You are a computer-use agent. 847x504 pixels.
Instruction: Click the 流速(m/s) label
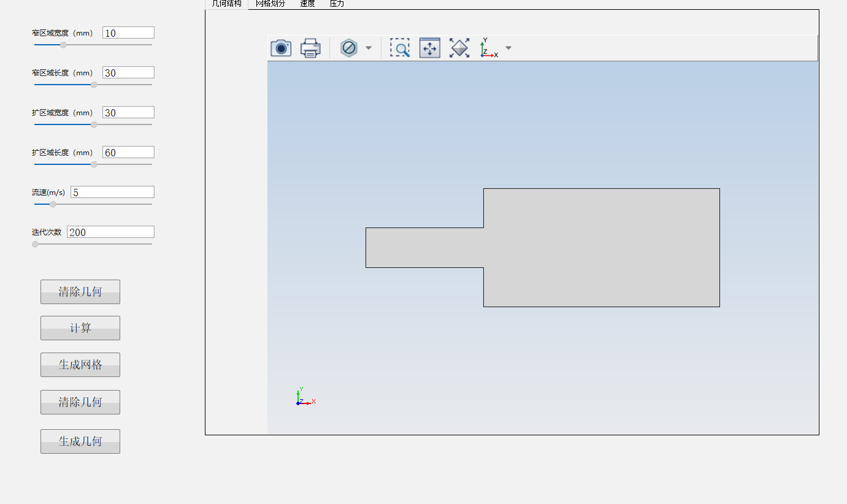point(48,193)
